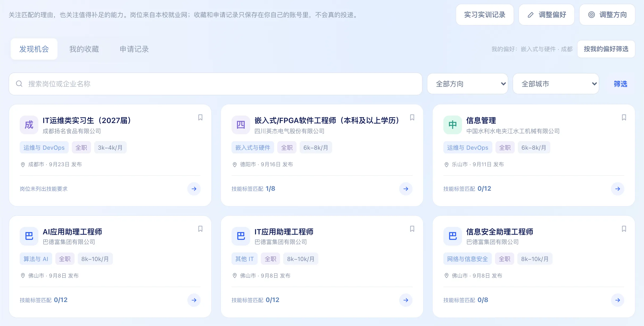Click the 筛选 link

[x=621, y=84]
